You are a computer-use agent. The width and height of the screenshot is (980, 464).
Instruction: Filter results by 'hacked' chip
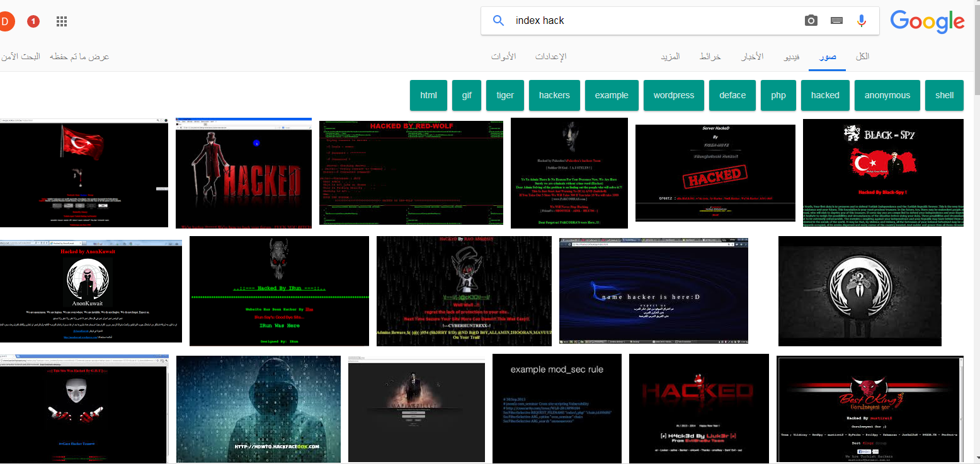point(825,95)
